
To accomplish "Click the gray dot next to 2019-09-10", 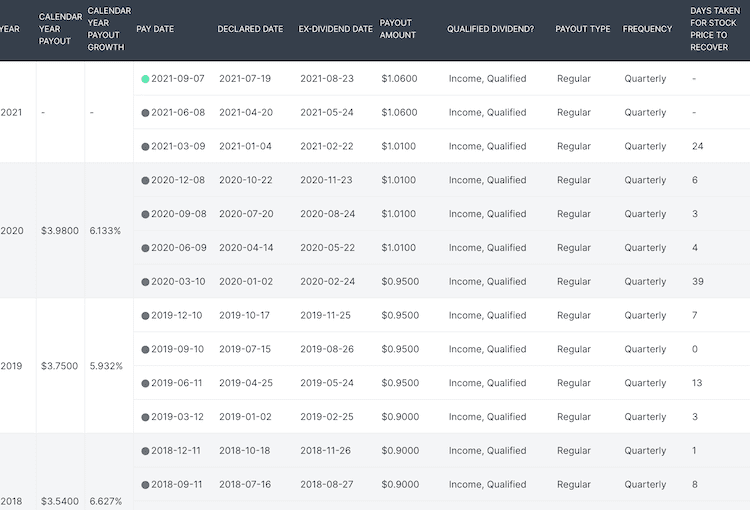I will click(x=145, y=350).
